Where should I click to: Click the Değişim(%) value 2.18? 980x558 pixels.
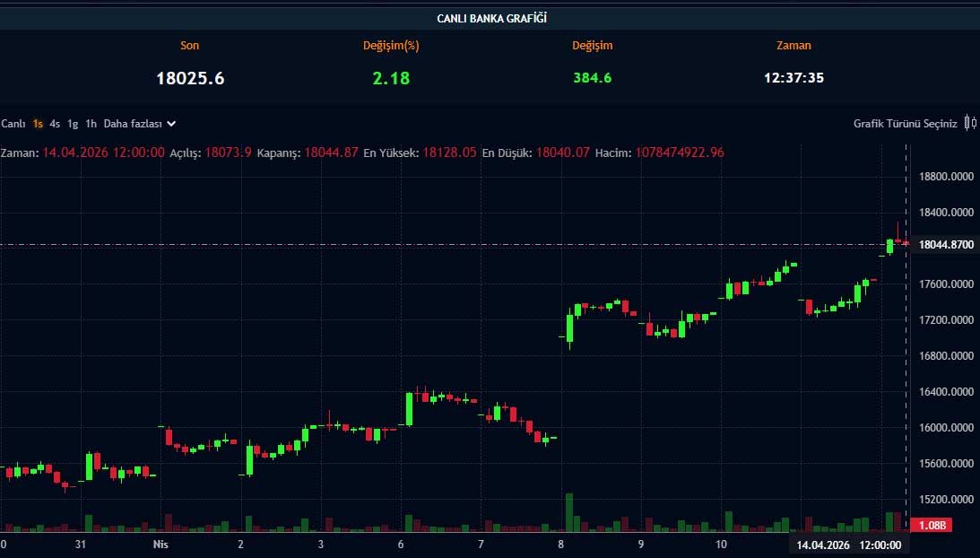pos(391,78)
